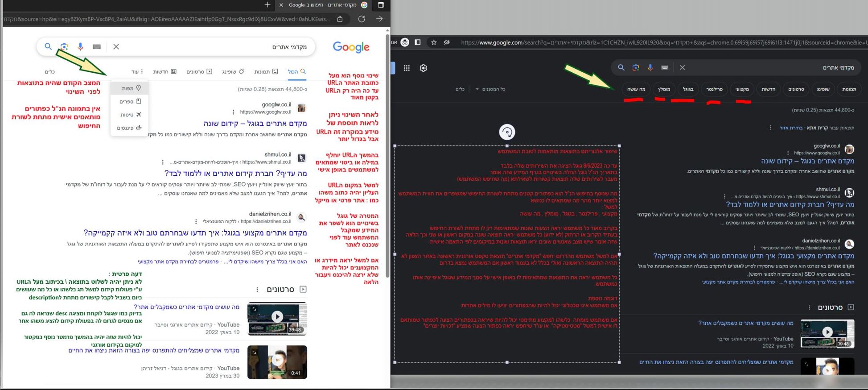Open the three-dot menu beside סרטונים heading in the light window
868x390 pixels.
pyautogui.click(x=257, y=290)
